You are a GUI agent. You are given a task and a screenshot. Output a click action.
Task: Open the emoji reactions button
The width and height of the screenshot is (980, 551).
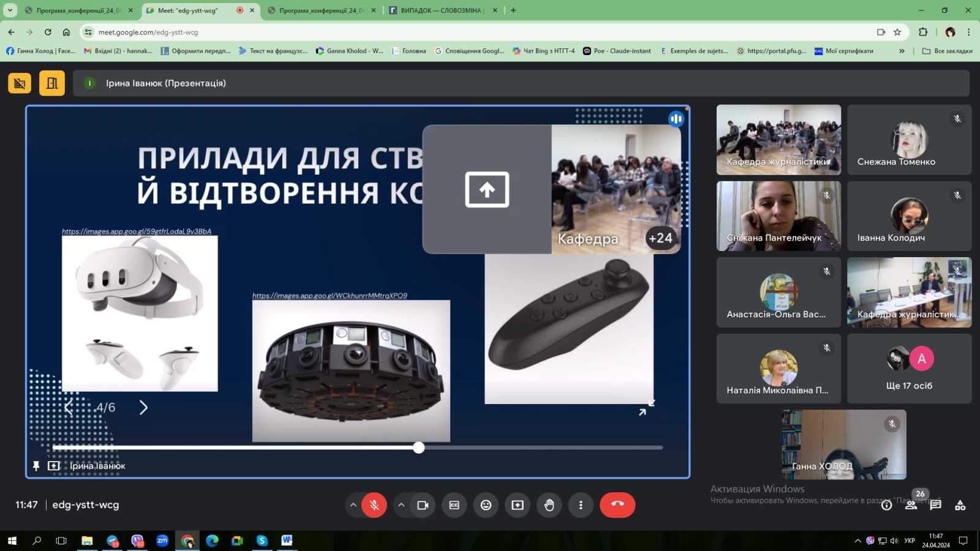click(486, 505)
